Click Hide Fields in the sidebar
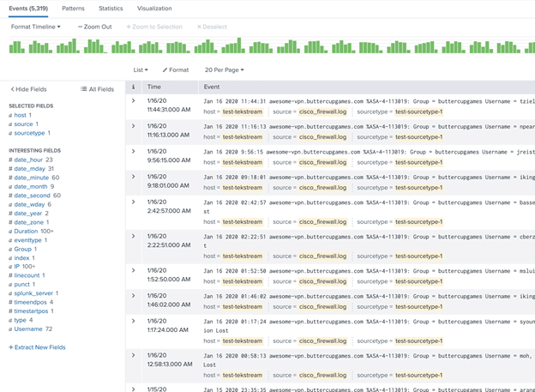The image size is (535, 392). click(x=28, y=89)
